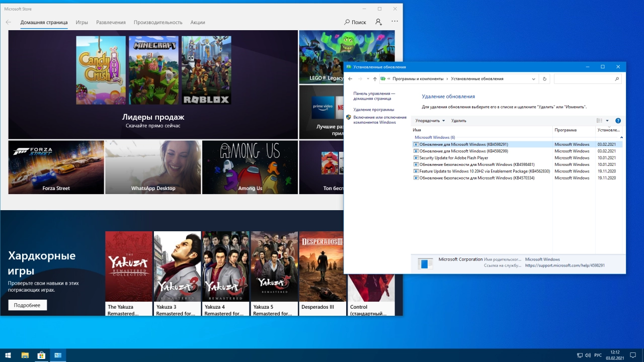Screen dimensions: 644x362
Task: Click Программы и компоненты breadcrumb
Action: point(418,79)
